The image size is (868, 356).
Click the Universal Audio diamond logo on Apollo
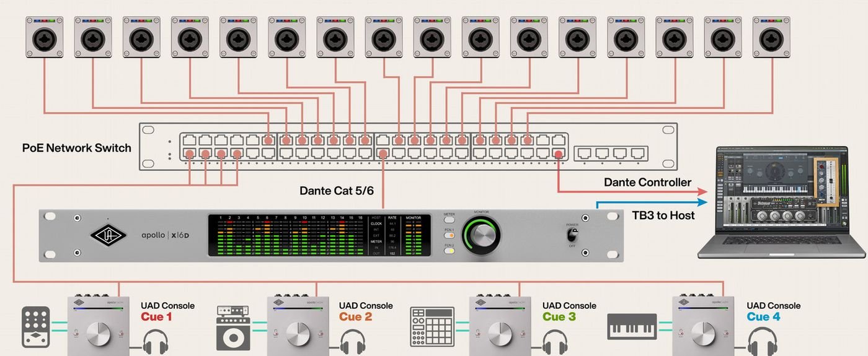(110, 236)
